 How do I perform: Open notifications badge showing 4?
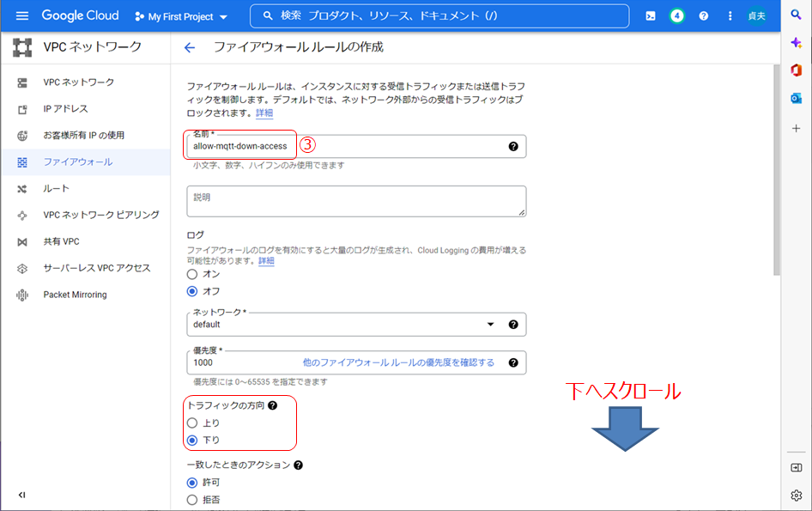point(677,16)
